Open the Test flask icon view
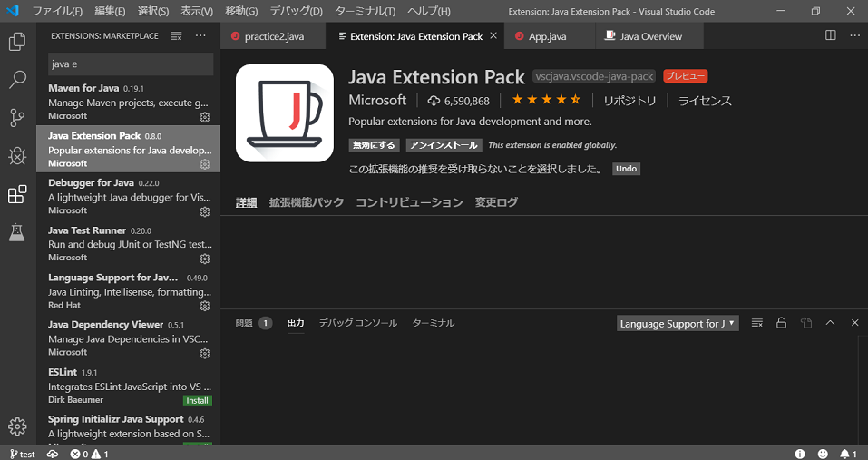 (x=17, y=232)
